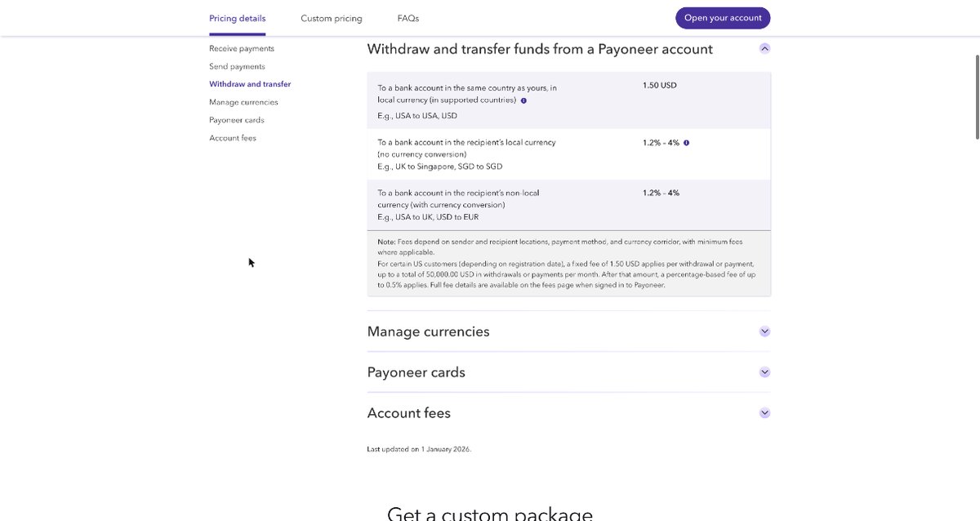Go to Send payments in sidebar
The width and height of the screenshot is (980, 521).
point(237,67)
